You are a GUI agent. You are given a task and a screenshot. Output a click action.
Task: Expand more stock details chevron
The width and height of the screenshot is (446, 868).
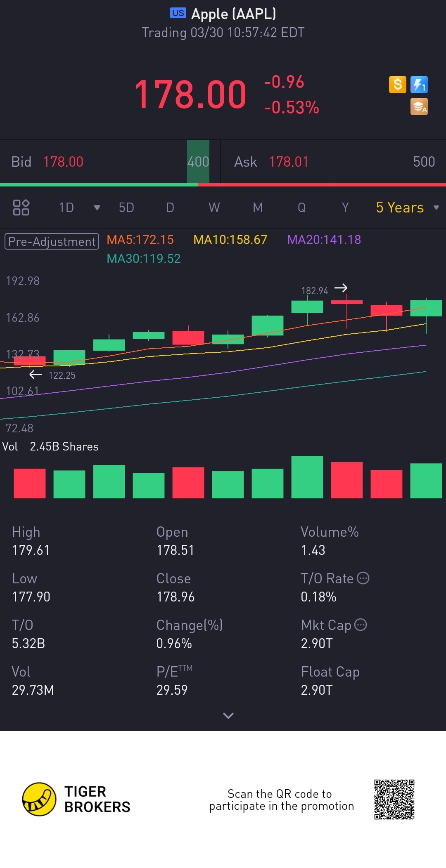228,715
